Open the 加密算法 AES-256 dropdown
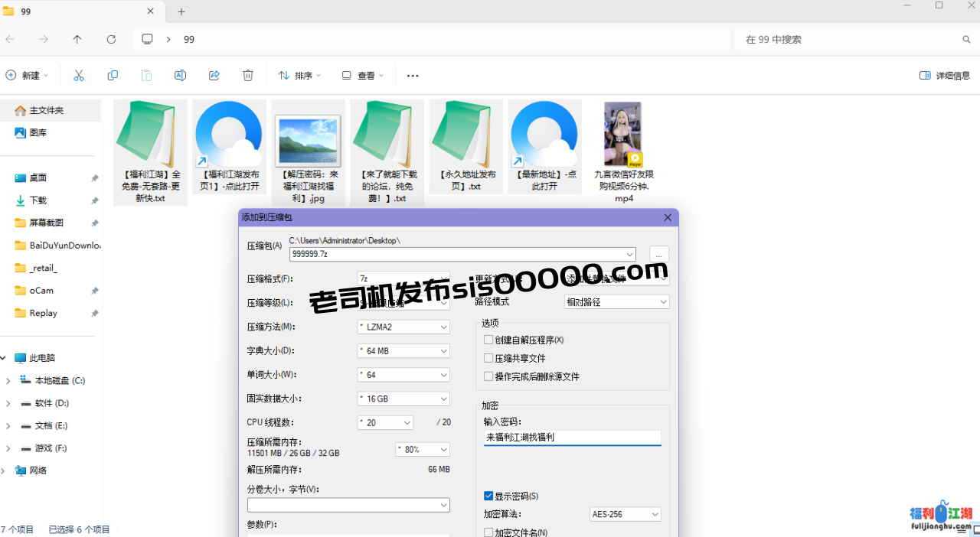This screenshot has height=537, width=980. click(625, 514)
